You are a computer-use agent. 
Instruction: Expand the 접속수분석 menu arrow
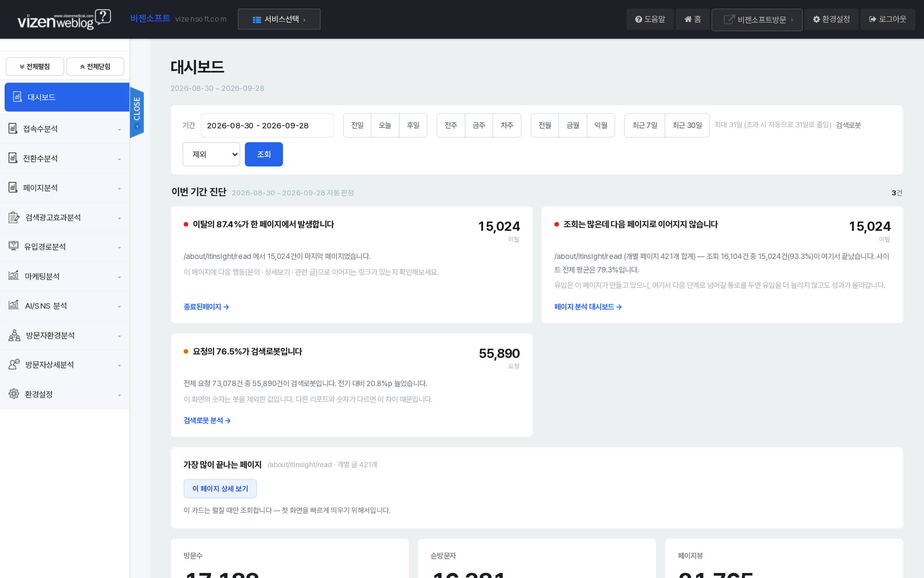tap(119, 129)
